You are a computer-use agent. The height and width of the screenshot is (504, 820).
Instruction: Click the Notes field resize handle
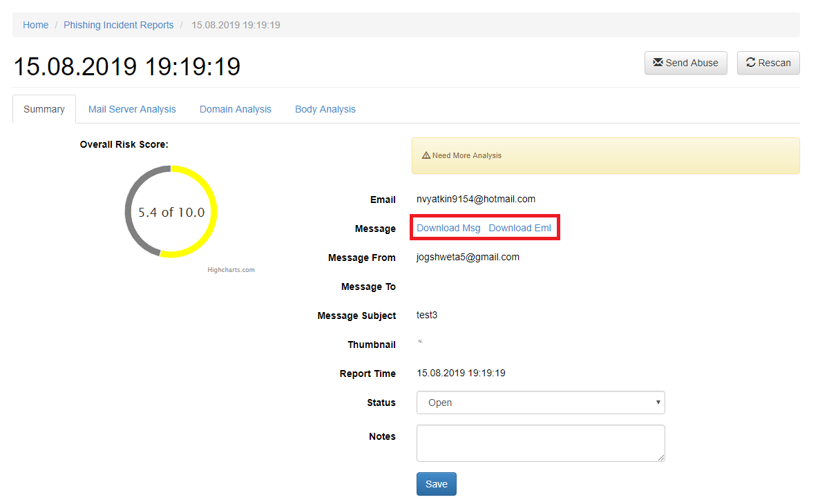pyautogui.click(x=661, y=458)
